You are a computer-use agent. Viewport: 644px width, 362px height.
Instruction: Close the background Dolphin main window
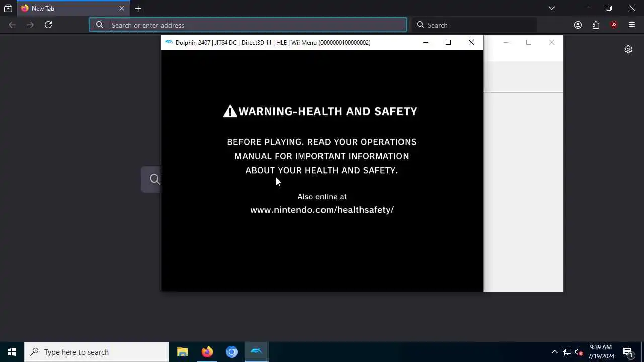pyautogui.click(x=552, y=42)
